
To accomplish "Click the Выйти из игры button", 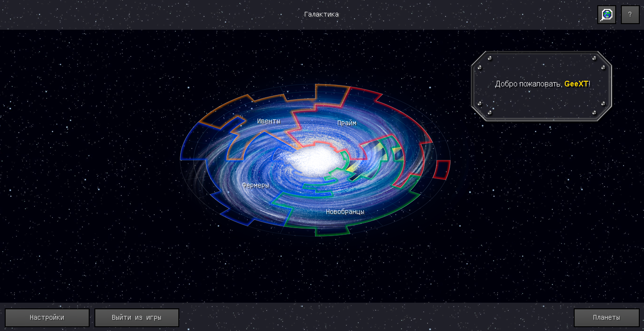I will (x=137, y=318).
